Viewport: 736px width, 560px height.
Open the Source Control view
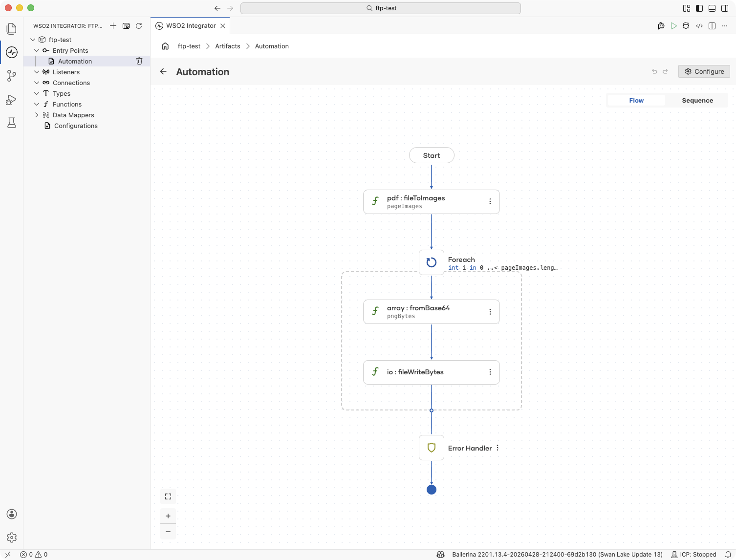(12, 76)
